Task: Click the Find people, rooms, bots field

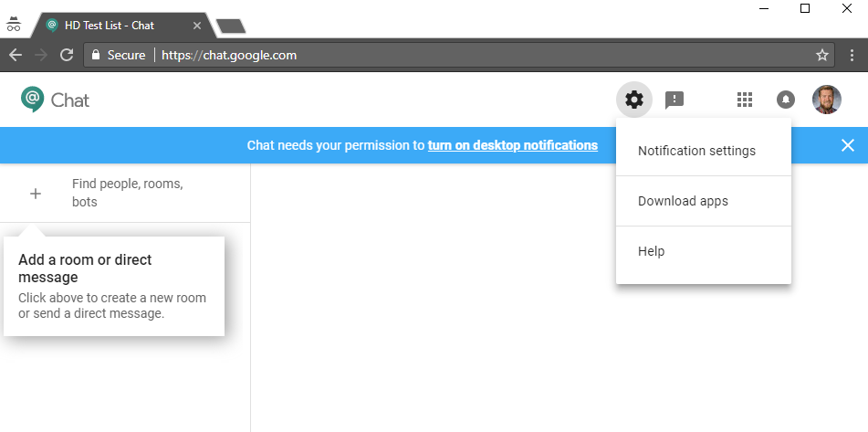Action: pyautogui.click(x=125, y=193)
